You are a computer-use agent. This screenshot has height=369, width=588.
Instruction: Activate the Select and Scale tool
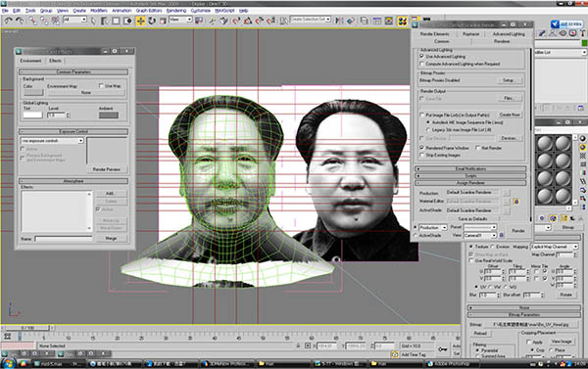tap(163, 21)
